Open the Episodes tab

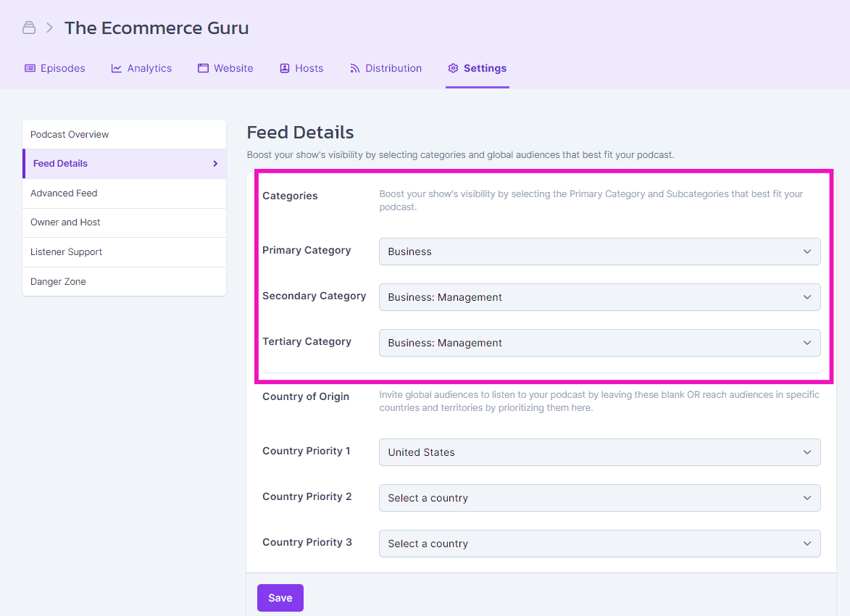click(55, 68)
